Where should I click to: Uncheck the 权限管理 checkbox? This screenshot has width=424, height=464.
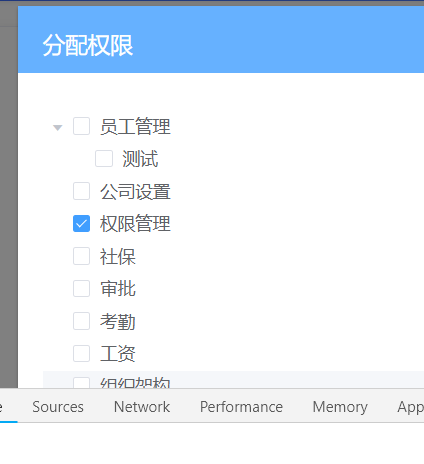(x=81, y=223)
